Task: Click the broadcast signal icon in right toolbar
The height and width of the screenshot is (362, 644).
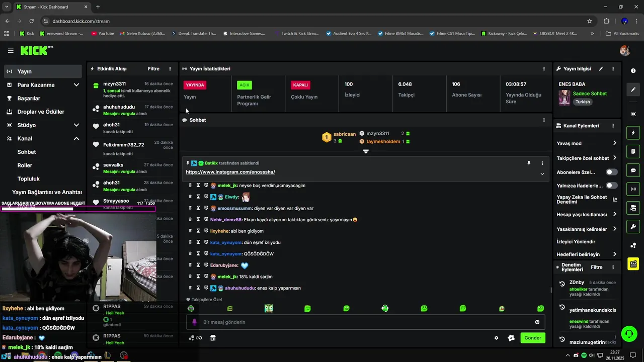Action: click(x=633, y=189)
